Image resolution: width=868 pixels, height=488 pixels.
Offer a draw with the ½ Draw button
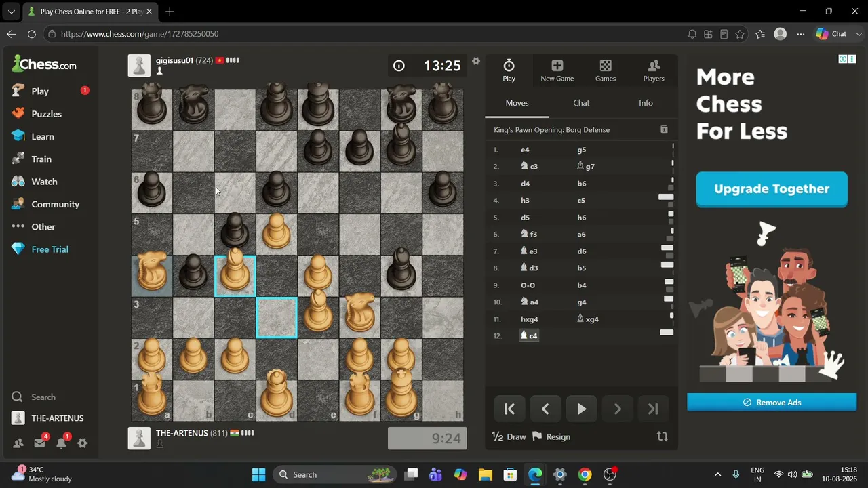coord(509,437)
